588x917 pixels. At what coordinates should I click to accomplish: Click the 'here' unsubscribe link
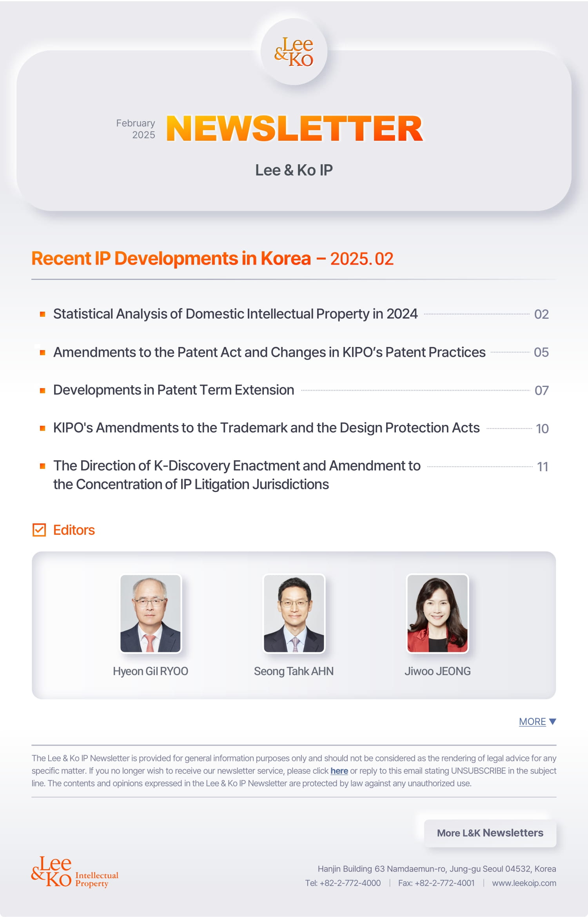[x=339, y=771]
